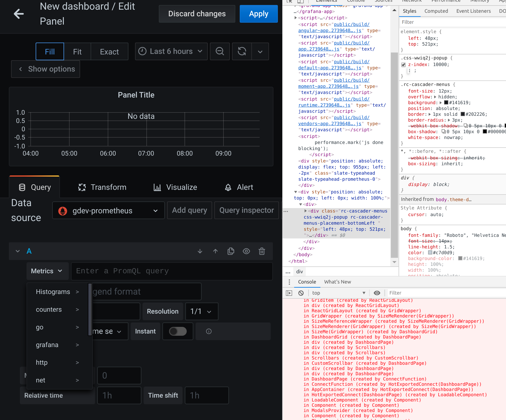Click the Apply button

[258, 14]
